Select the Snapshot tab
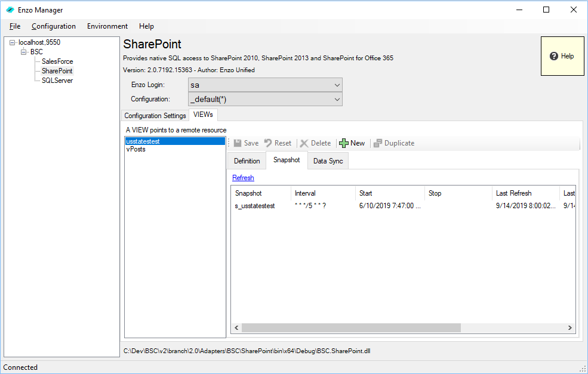 click(x=287, y=160)
